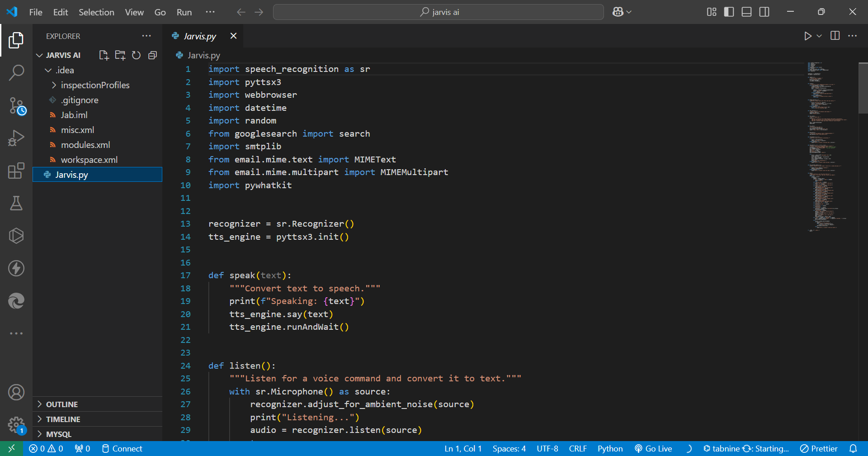Close the Jarvis.py editor tab
Screen dimensions: 868x456
[x=233, y=36]
